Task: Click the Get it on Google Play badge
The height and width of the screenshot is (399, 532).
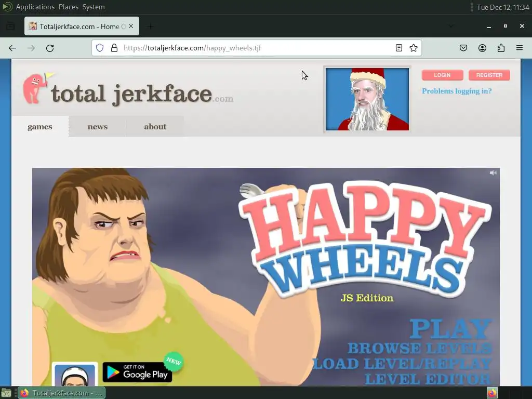Action: coord(137,372)
